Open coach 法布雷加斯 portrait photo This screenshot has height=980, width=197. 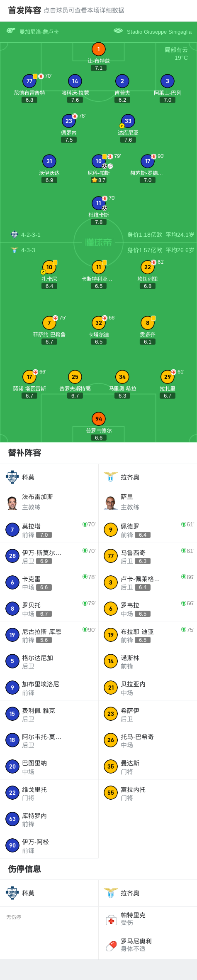(12, 503)
